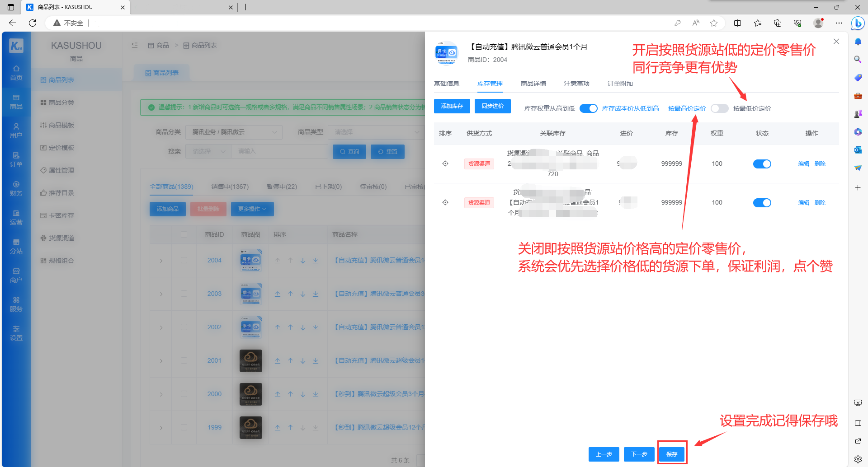Open the 订单 sidebar section
Screen dimensions: 868x467
coord(16,159)
